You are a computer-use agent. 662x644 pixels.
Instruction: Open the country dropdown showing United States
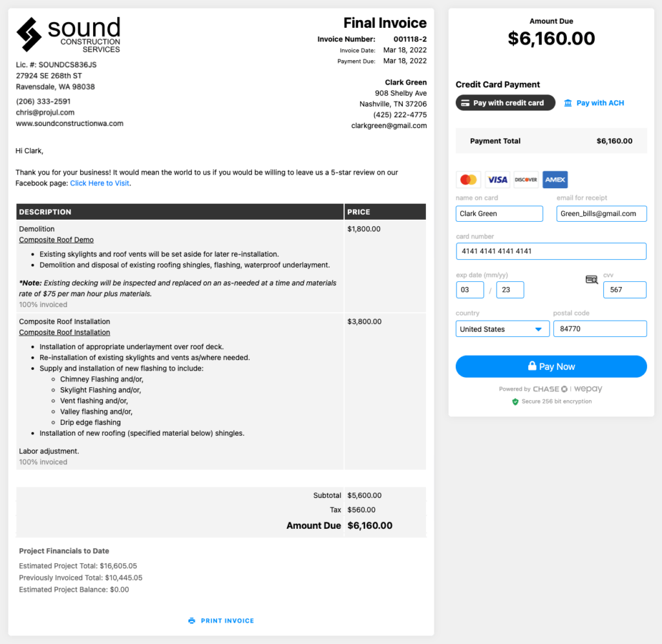(x=502, y=329)
